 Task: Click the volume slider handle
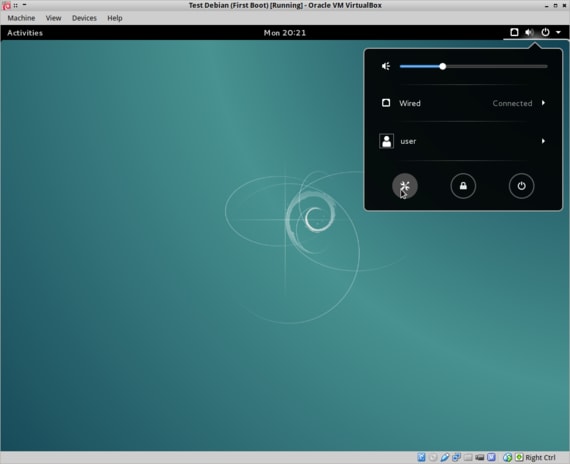tap(442, 66)
